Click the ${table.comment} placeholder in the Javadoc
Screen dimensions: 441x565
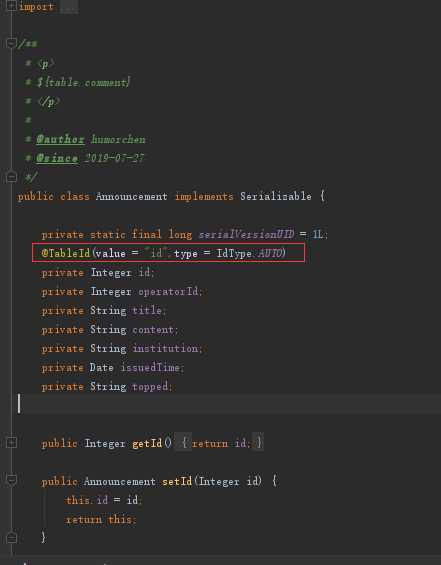pyautogui.click(x=84, y=83)
